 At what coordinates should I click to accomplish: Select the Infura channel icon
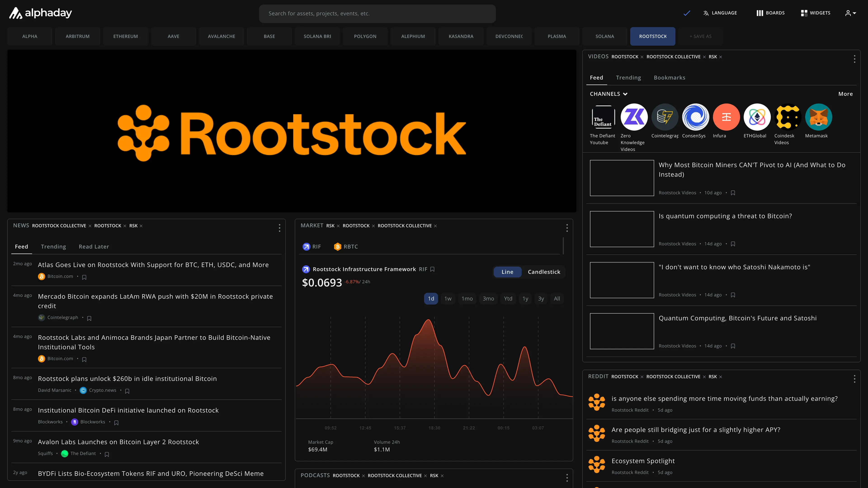tap(726, 117)
